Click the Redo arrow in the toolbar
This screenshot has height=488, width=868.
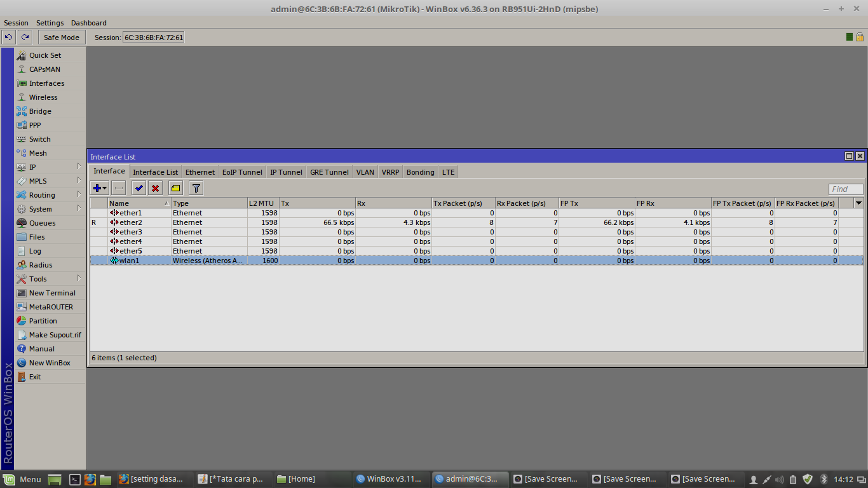[x=25, y=37]
